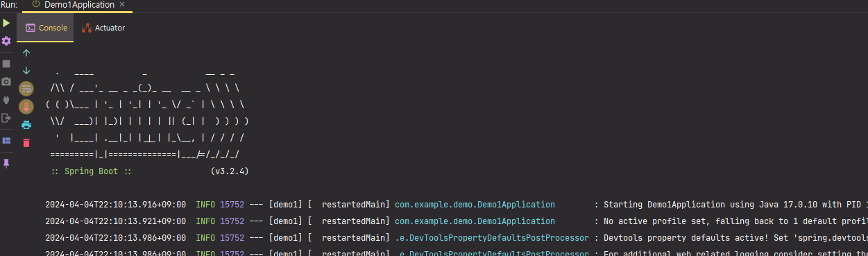Switch to the Actuator tab
This screenshot has width=868, height=256.
(103, 28)
